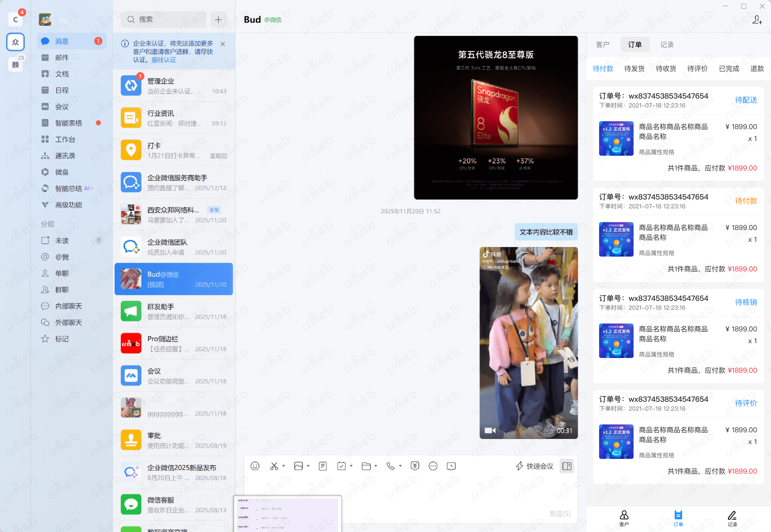Viewport: 771px width, 532px height.
Task: Click the 前往认证 link
Action: [x=164, y=60]
